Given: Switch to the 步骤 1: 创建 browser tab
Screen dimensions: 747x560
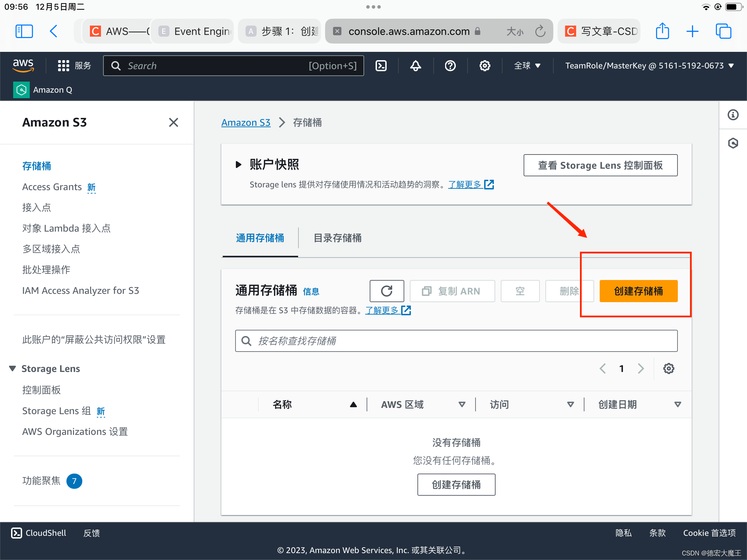Looking at the screenshot, I should 279,31.
